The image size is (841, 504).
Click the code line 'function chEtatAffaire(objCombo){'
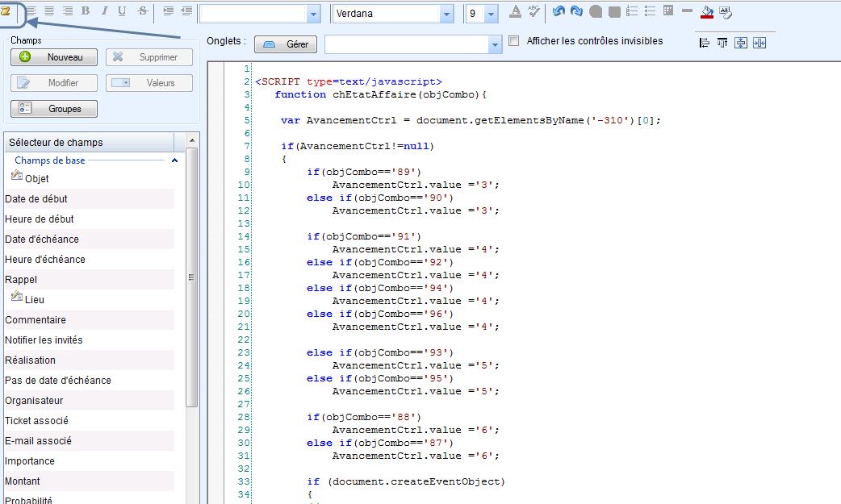tap(381, 94)
